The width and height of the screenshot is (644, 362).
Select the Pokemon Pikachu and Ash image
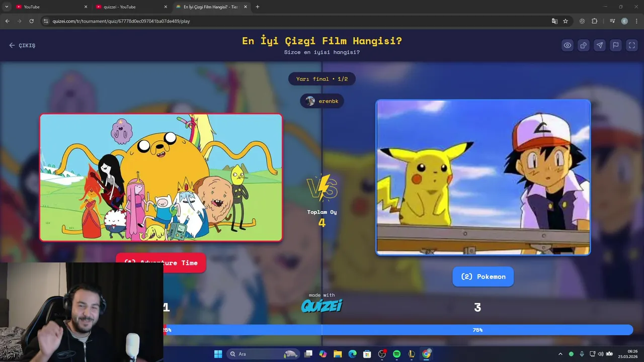click(483, 177)
